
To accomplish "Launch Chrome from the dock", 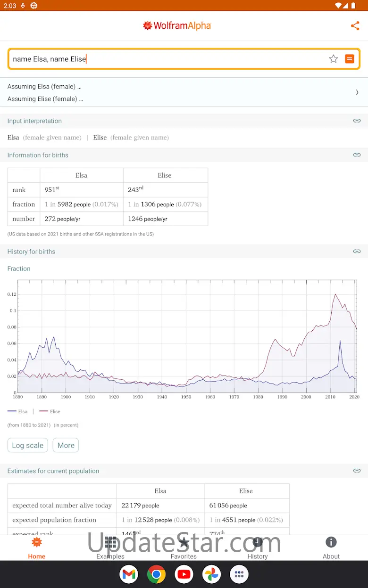I will point(156,574).
